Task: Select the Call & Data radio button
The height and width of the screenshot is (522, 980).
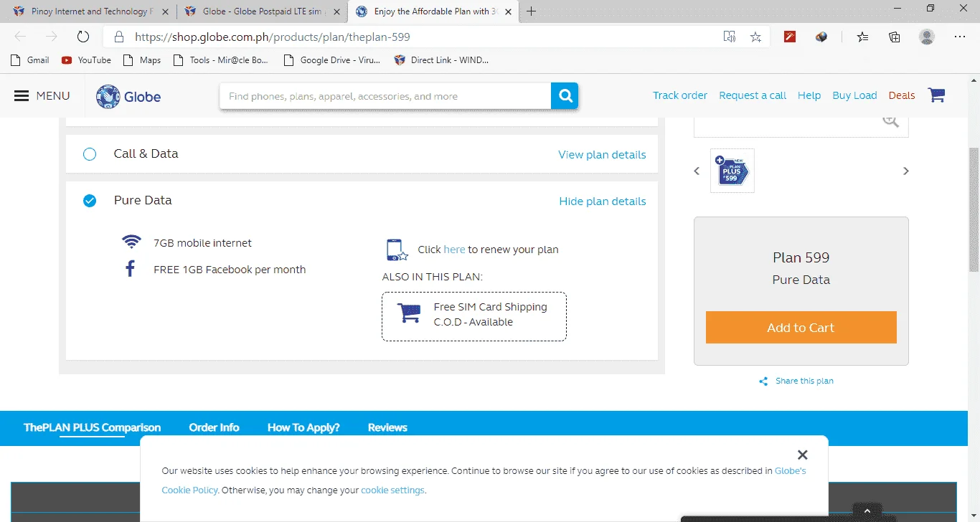Action: [x=90, y=154]
